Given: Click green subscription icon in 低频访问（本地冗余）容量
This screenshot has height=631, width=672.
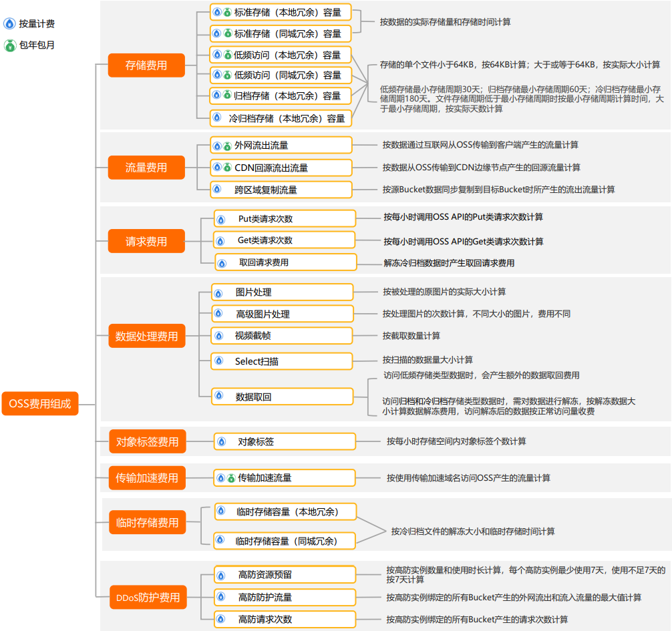Looking at the screenshot, I should pos(228,54).
